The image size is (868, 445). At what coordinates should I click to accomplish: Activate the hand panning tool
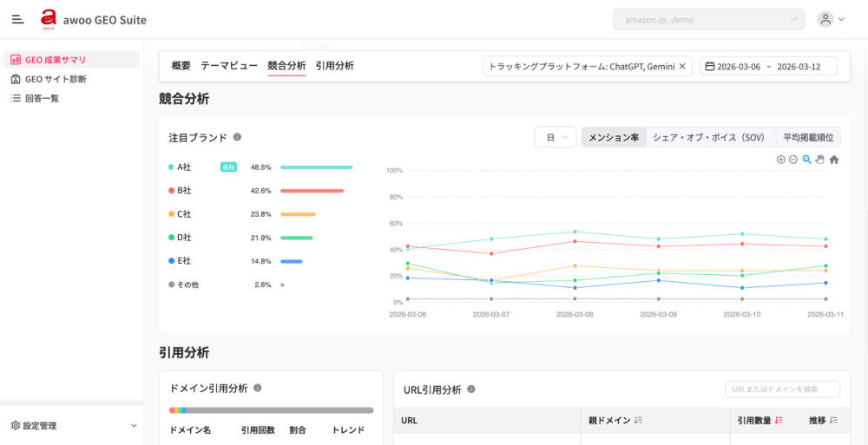819,160
